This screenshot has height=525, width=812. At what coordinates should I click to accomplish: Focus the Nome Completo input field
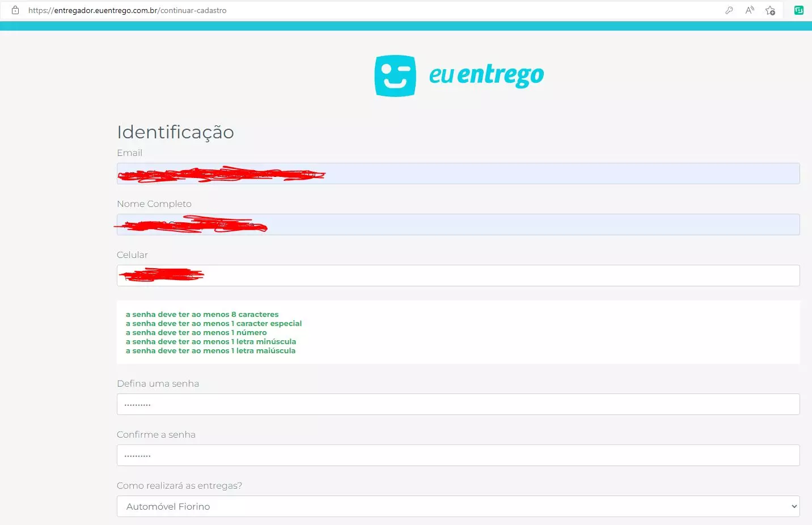pos(458,225)
